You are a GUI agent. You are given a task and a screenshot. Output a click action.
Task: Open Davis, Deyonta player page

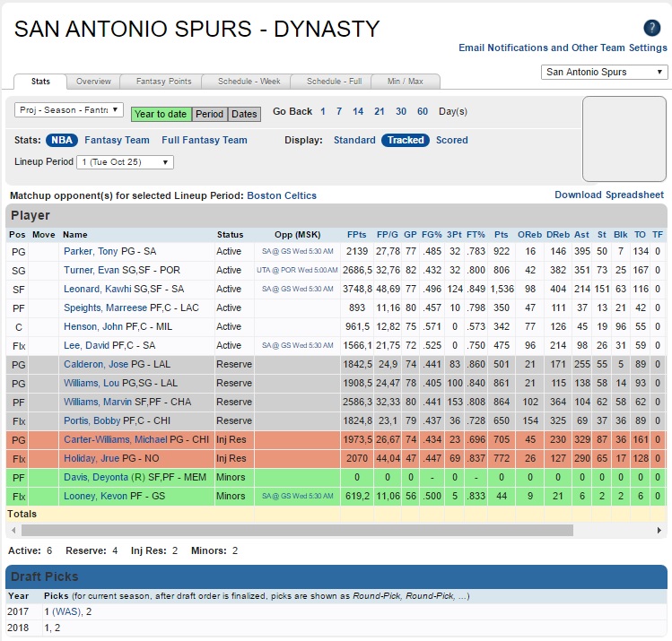point(96,478)
